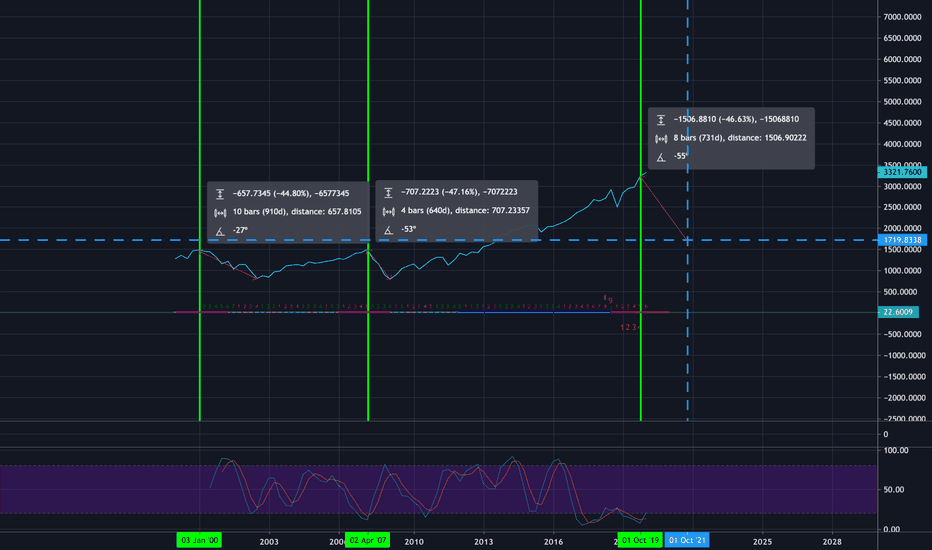Click the 2025 year on time axis
Image resolution: width=932 pixels, height=550 pixels.
tap(762, 540)
